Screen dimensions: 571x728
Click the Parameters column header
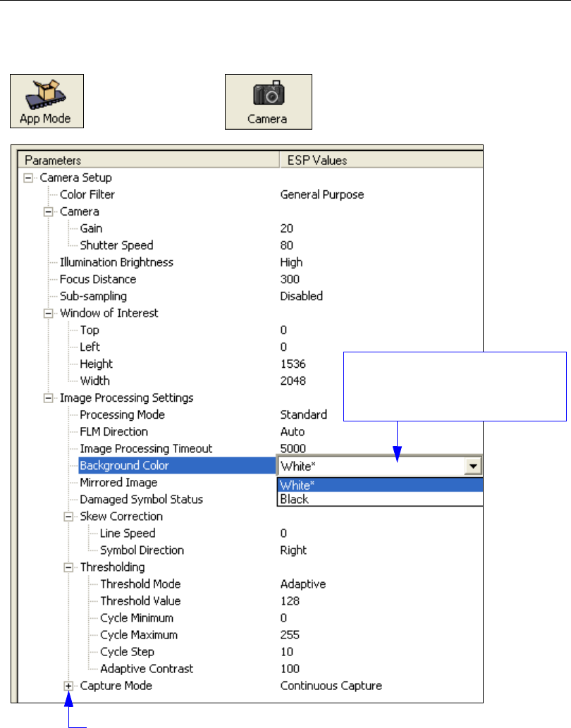click(149, 160)
